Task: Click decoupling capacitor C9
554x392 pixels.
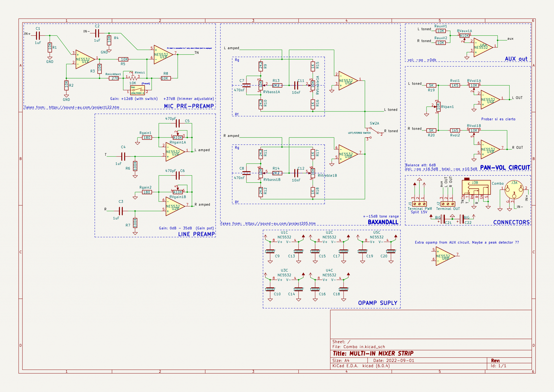Action: point(270,251)
